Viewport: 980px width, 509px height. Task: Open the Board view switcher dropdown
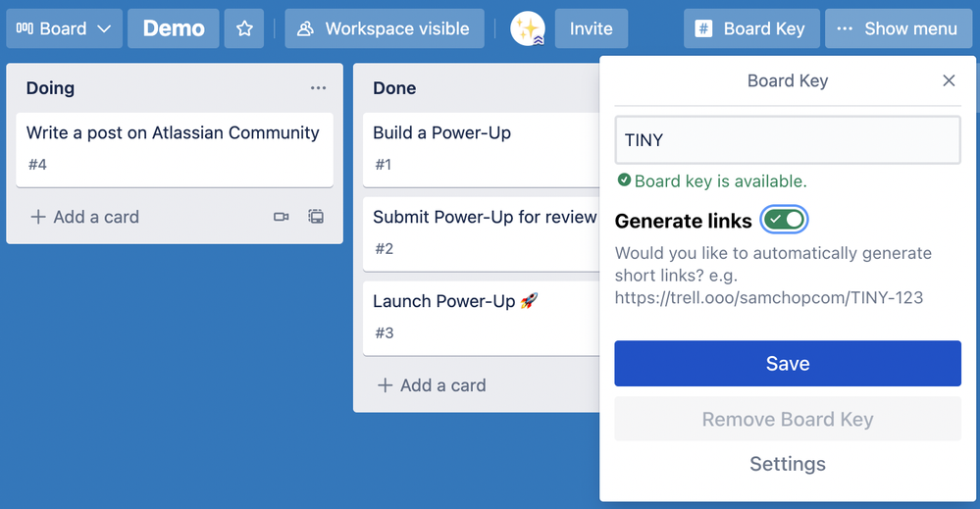point(65,28)
